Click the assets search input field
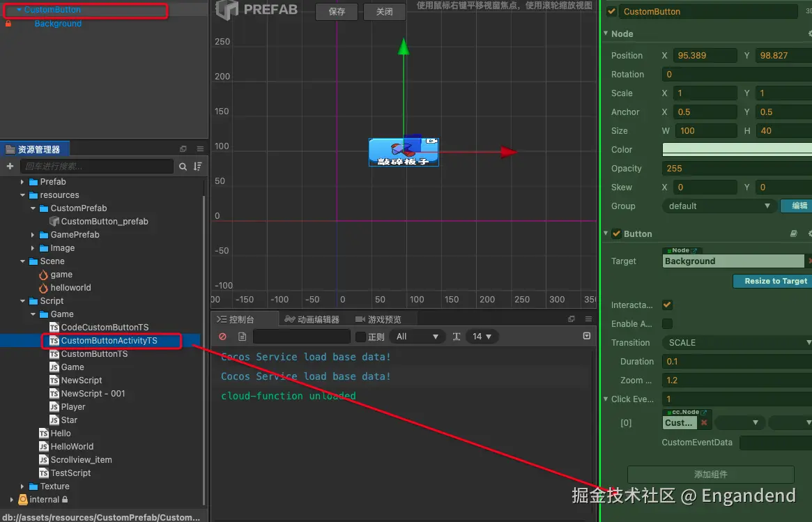 click(97, 167)
